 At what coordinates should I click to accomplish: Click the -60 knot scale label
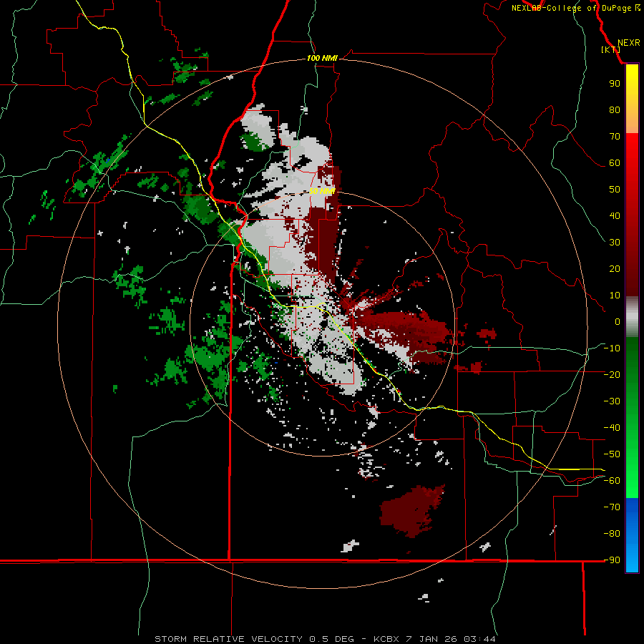pos(612,481)
